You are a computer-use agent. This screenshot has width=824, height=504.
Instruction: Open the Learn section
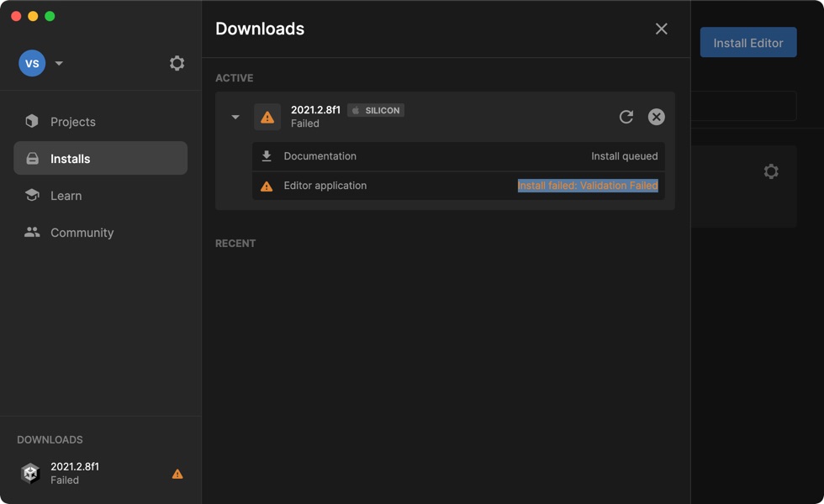pos(66,195)
